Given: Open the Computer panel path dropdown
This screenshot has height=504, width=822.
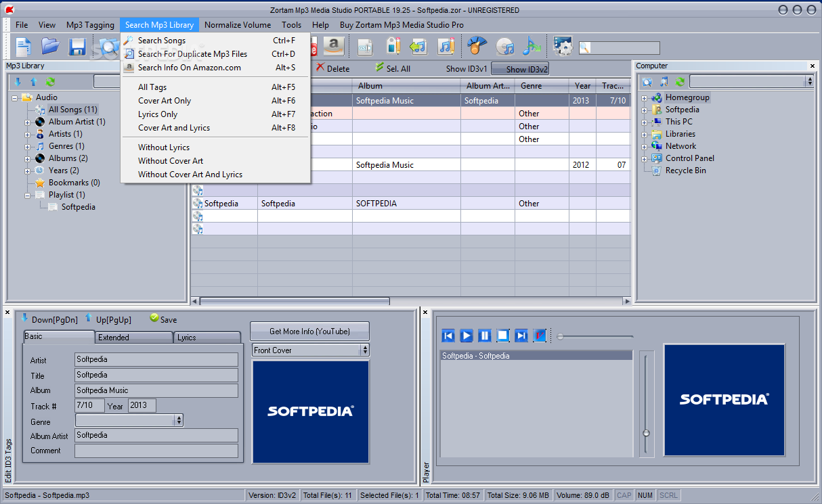Looking at the screenshot, I should [x=809, y=81].
